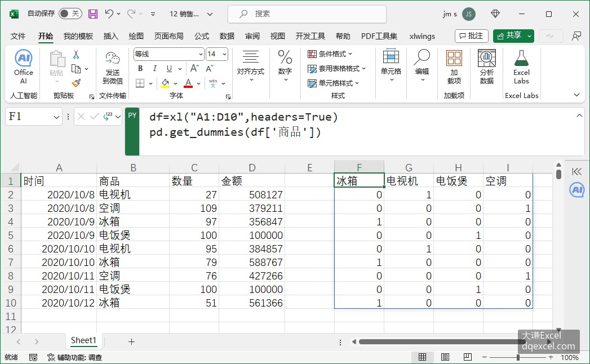Switch to the Data tab

227,36
